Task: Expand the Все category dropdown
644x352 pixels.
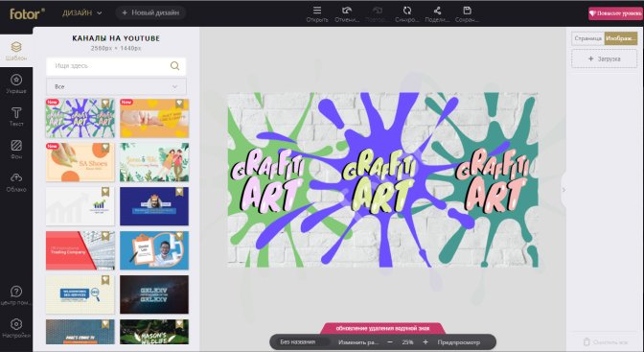Action: [x=116, y=86]
